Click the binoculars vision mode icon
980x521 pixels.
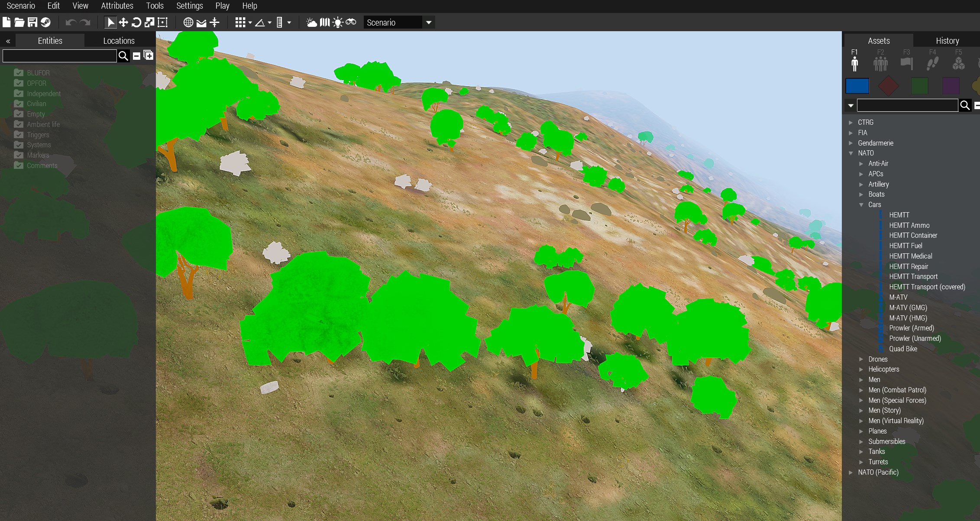[x=351, y=23]
